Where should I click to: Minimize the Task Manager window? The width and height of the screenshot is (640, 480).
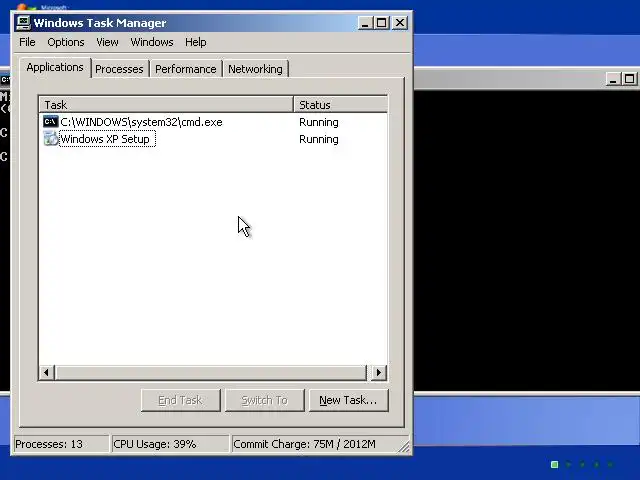coord(365,23)
